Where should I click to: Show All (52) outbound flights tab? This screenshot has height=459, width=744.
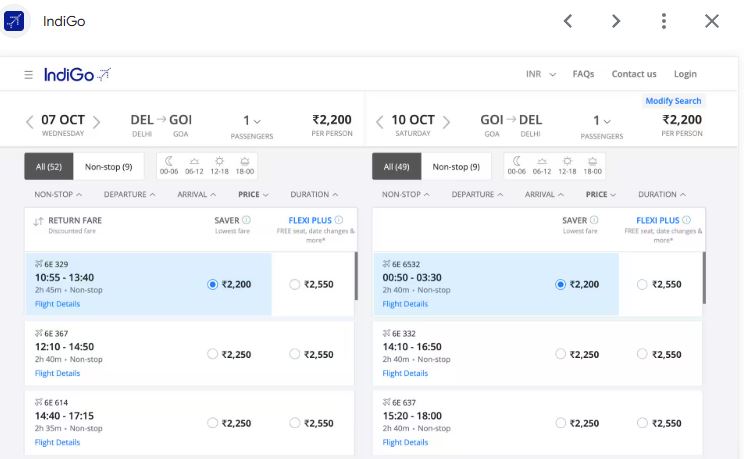(x=49, y=167)
